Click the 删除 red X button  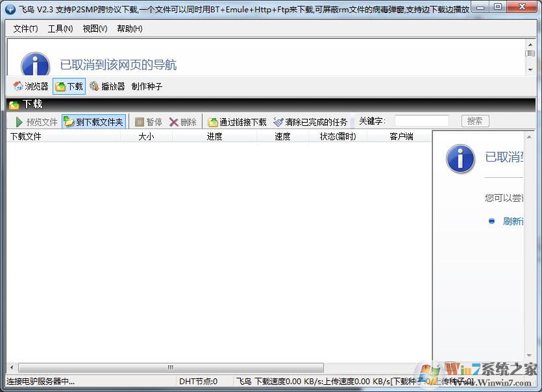click(182, 121)
